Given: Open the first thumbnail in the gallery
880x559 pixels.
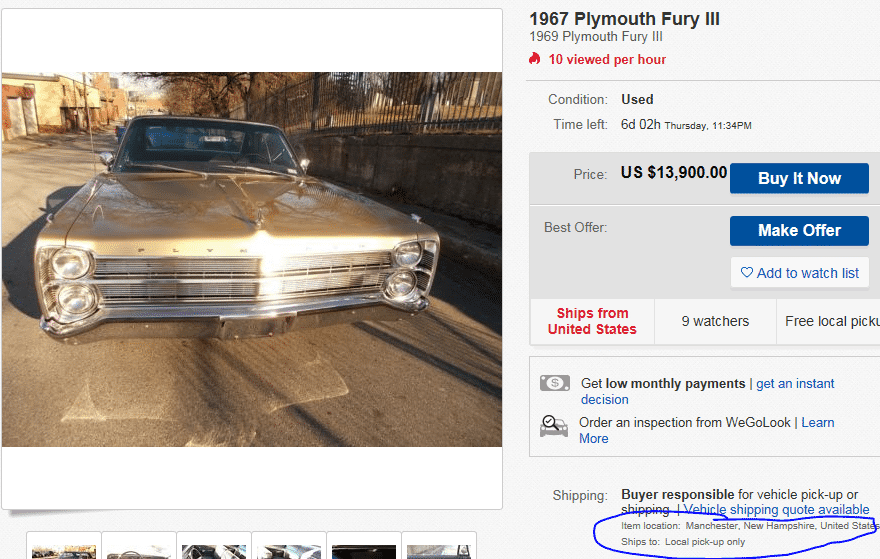Looking at the screenshot, I should tap(64, 549).
